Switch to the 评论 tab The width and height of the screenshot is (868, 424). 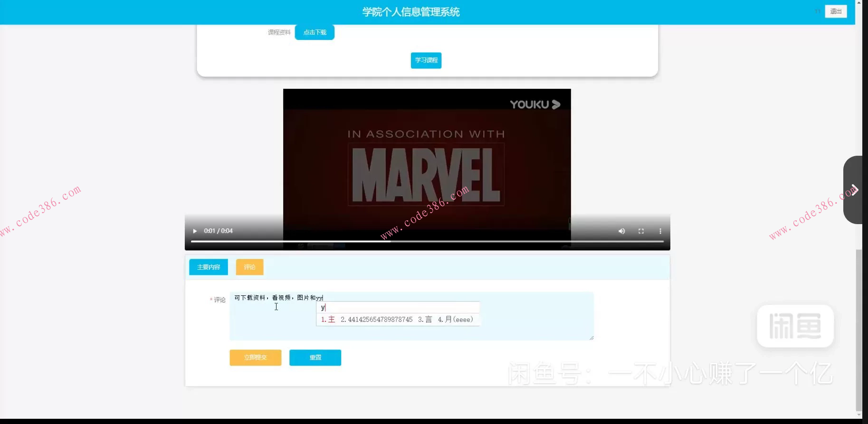coord(249,267)
